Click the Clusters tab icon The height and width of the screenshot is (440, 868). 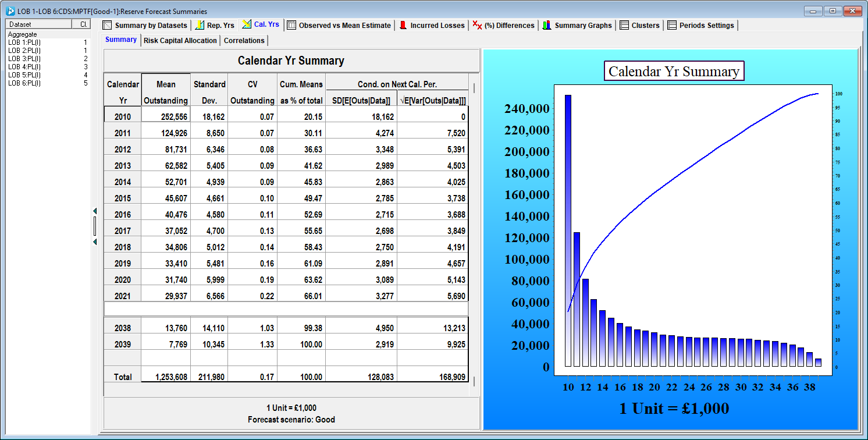point(624,25)
